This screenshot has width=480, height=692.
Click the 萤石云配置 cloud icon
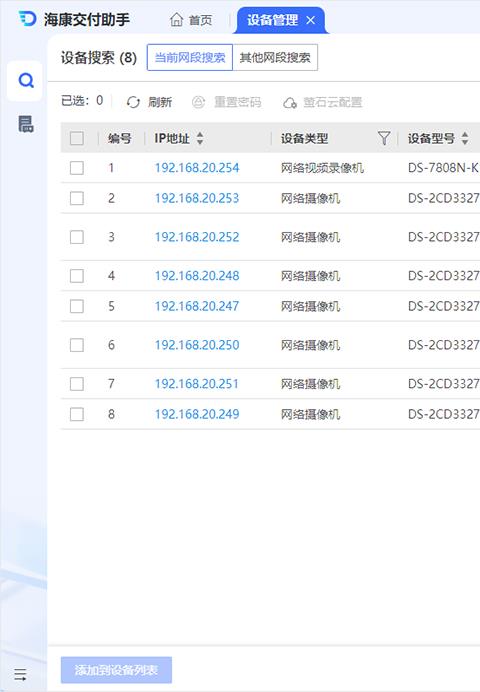tap(289, 103)
